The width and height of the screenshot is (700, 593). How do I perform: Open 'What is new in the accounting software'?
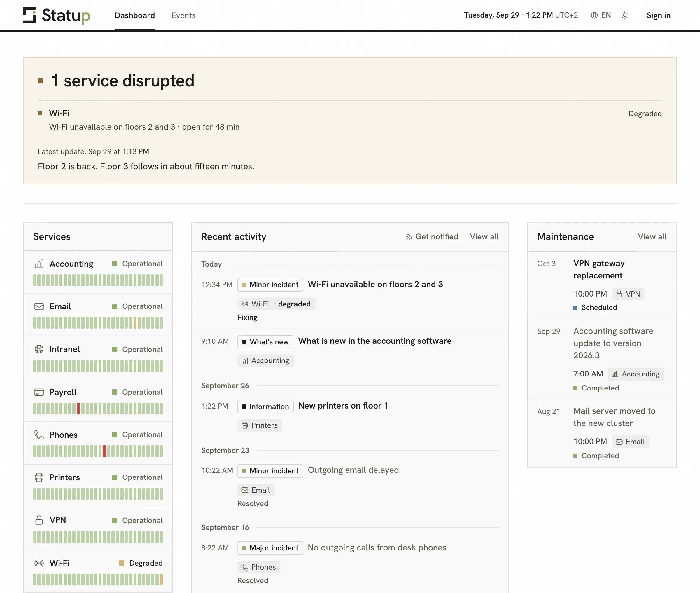point(374,341)
